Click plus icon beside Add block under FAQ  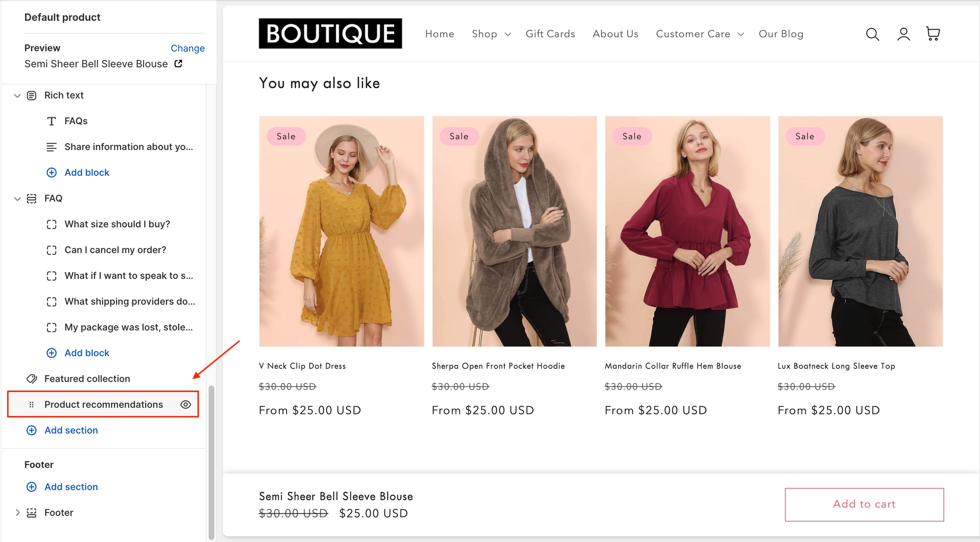tap(51, 353)
